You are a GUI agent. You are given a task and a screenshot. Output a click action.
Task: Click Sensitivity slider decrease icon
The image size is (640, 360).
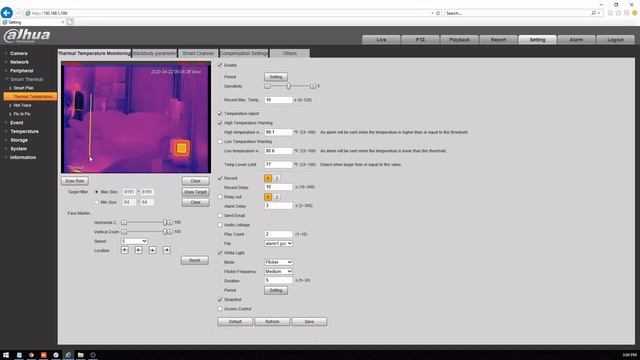coord(267,86)
